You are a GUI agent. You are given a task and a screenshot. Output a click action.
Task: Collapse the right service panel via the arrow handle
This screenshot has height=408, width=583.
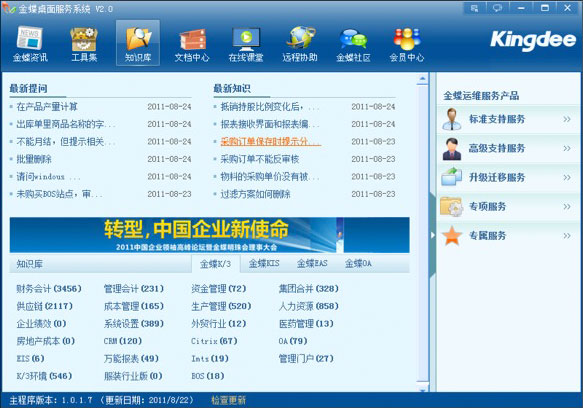pos(432,235)
